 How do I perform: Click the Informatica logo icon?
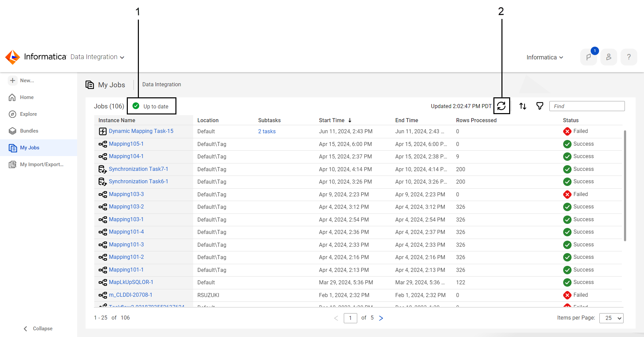(13, 57)
